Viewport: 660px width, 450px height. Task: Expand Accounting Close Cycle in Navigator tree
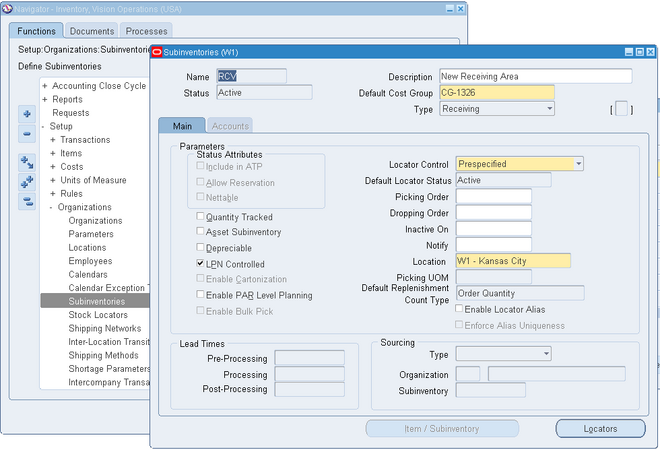(45, 86)
